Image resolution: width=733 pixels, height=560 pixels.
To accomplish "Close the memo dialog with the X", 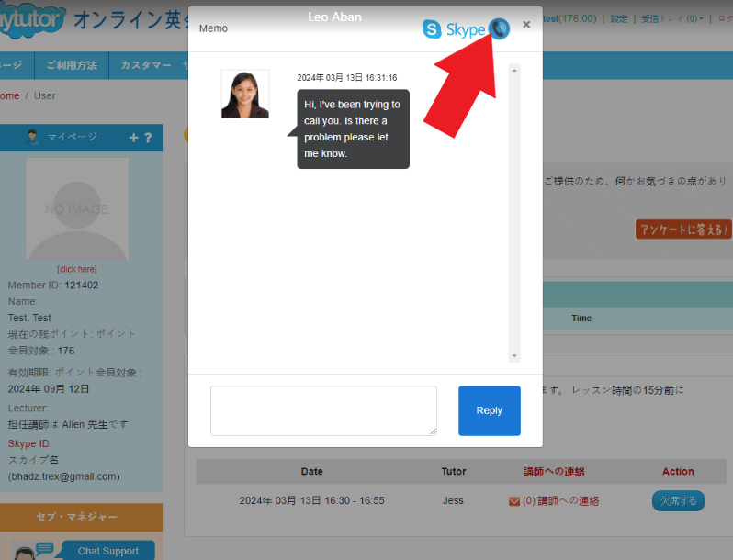I will point(526,25).
